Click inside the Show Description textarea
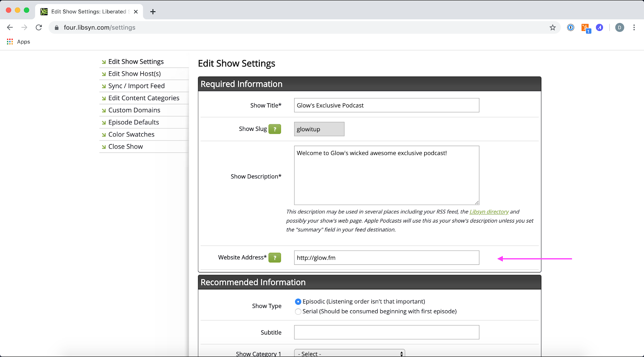 tap(386, 175)
